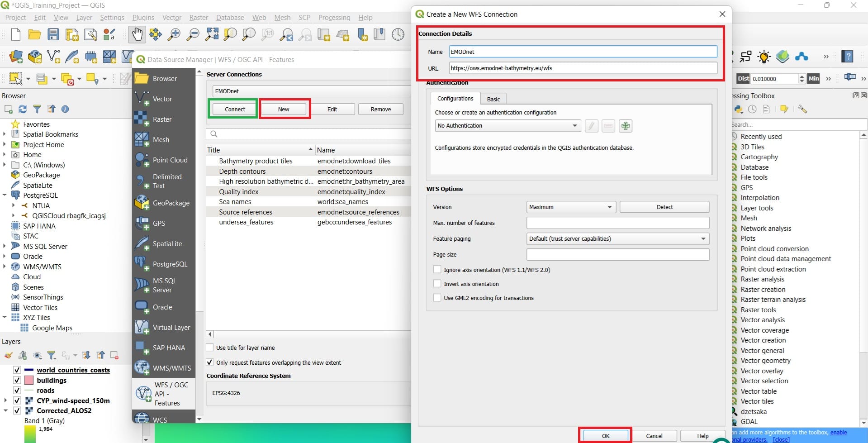868x443 pixels.
Task: Click the URL input field
Action: [x=583, y=68]
